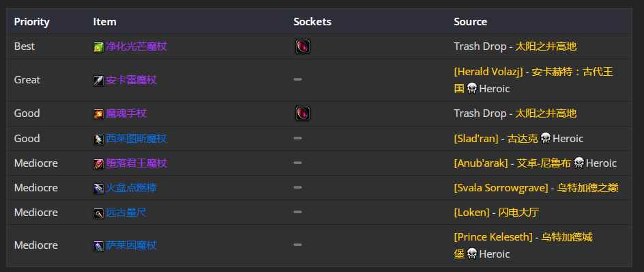Viewport: 644px width, 272px height.
Task: Click the 萨莱因魔杖 item icon
Action: 98,246
